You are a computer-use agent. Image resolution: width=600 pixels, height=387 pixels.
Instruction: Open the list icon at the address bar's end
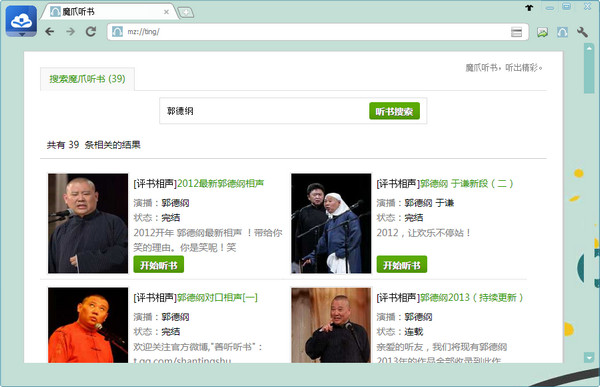517,32
